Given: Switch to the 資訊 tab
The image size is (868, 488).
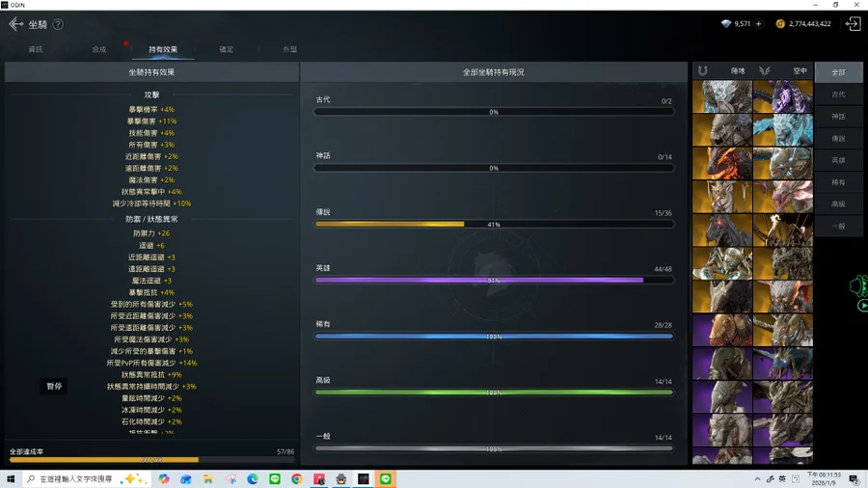Looking at the screenshot, I should 36,49.
